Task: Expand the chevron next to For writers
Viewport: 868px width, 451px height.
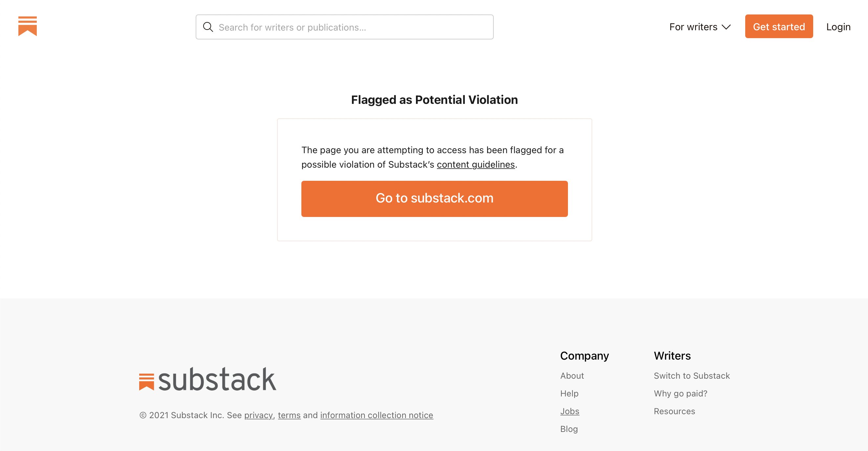Action: (727, 27)
